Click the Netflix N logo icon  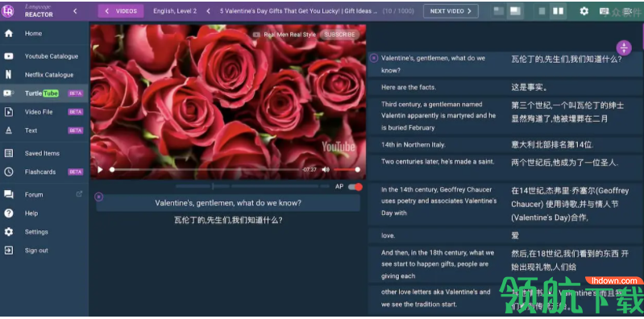click(x=9, y=75)
